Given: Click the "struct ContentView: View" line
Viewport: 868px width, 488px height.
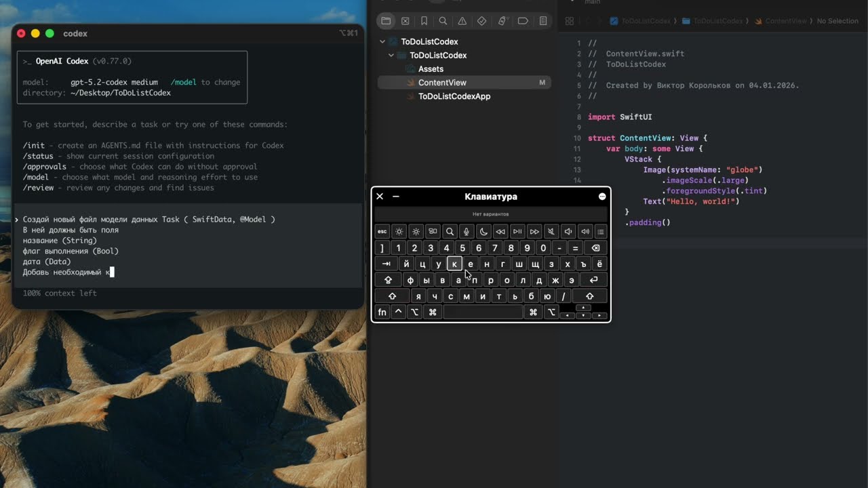Looking at the screenshot, I should [648, 138].
